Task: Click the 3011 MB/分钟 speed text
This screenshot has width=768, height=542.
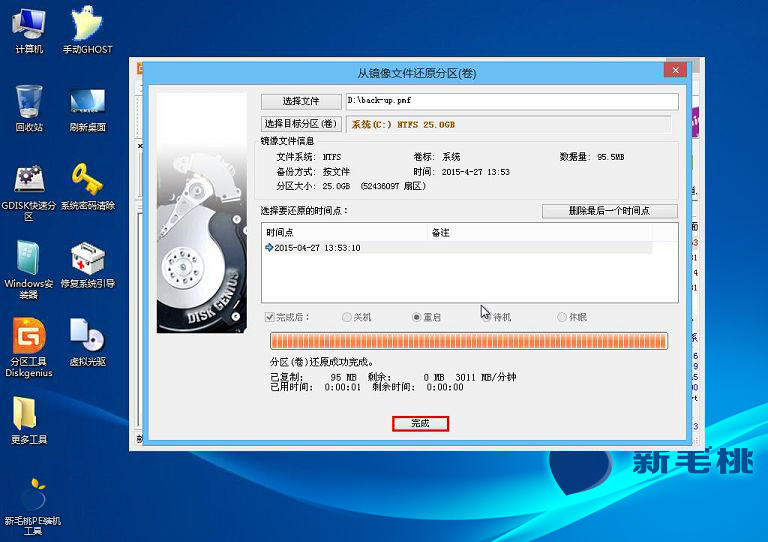Action: (486, 377)
